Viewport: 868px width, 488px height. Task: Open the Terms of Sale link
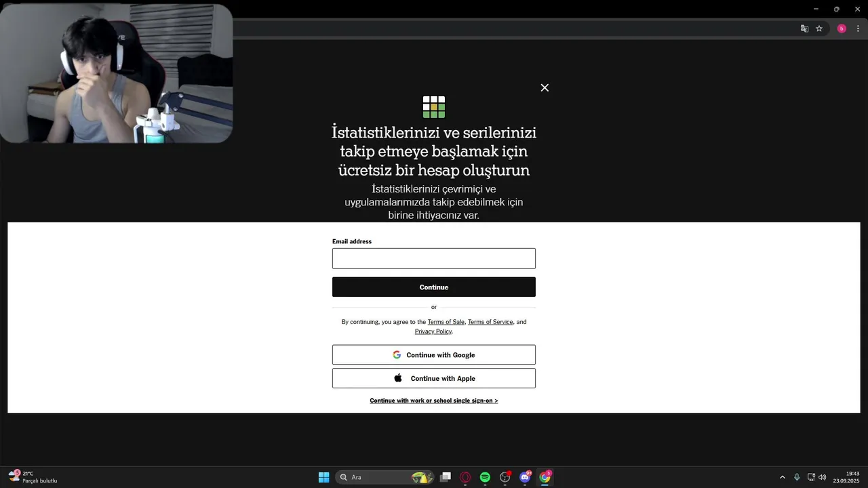coord(446,322)
